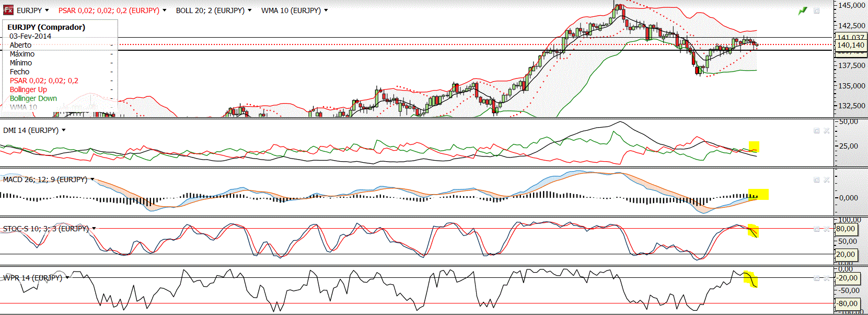
Task: Click the red PSAR 0,02 row in info box
Action: (x=61, y=81)
